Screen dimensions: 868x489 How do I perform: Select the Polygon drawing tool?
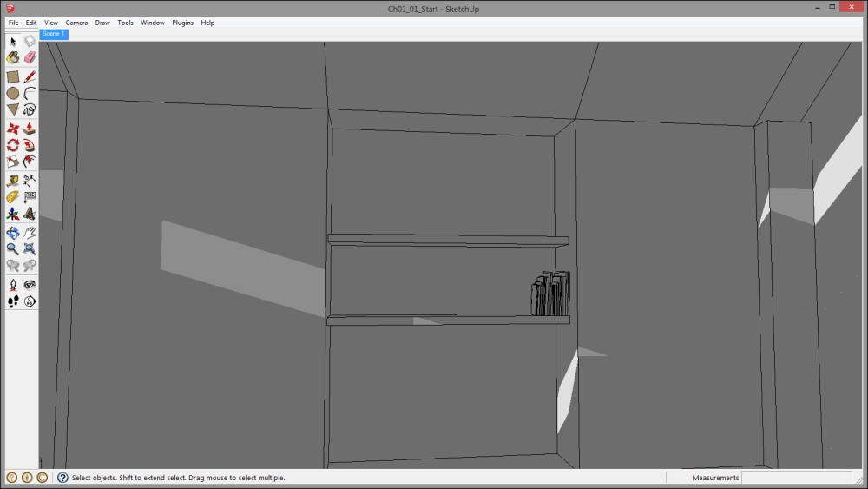pos(13,109)
